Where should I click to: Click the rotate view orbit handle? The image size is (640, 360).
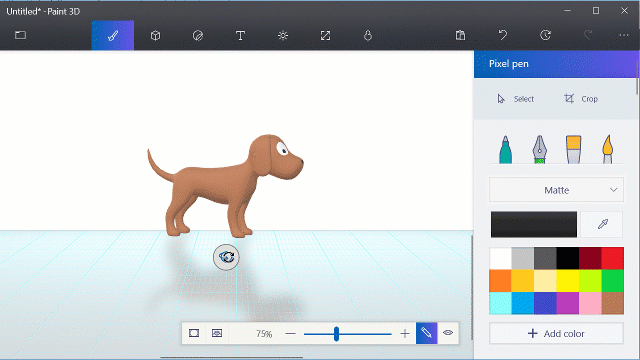point(226,257)
